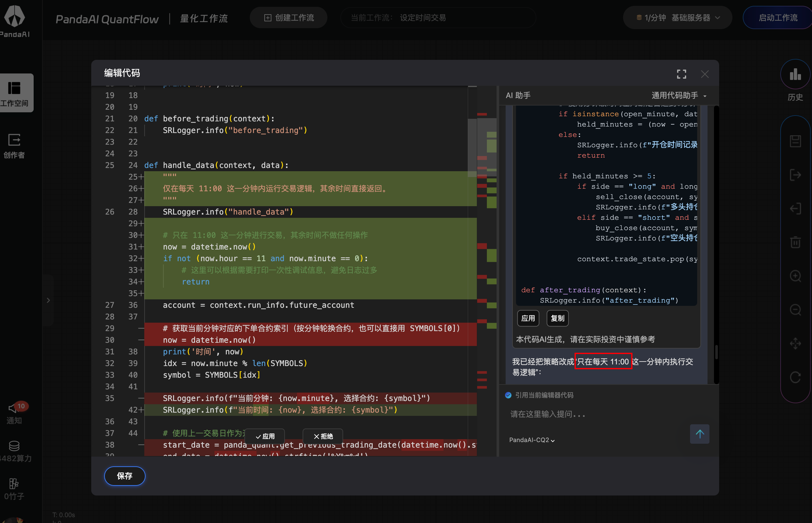
Task: Click the save disk icon in right toolbar
Action: point(796,141)
